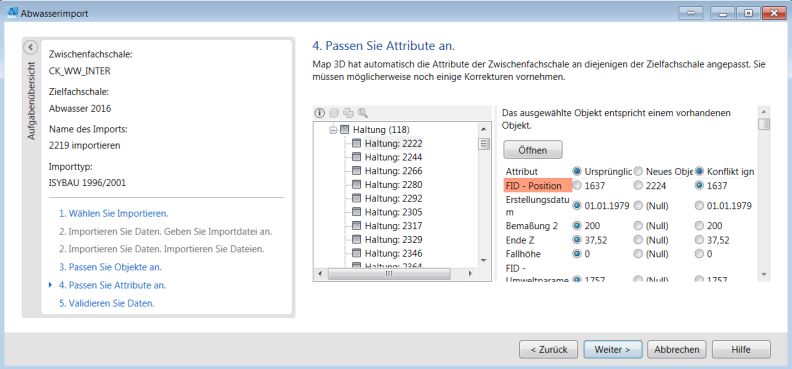Click the ISYBAU 1996/2001 text
Image resolution: width=792 pixels, height=369 pixels.
pos(87,183)
